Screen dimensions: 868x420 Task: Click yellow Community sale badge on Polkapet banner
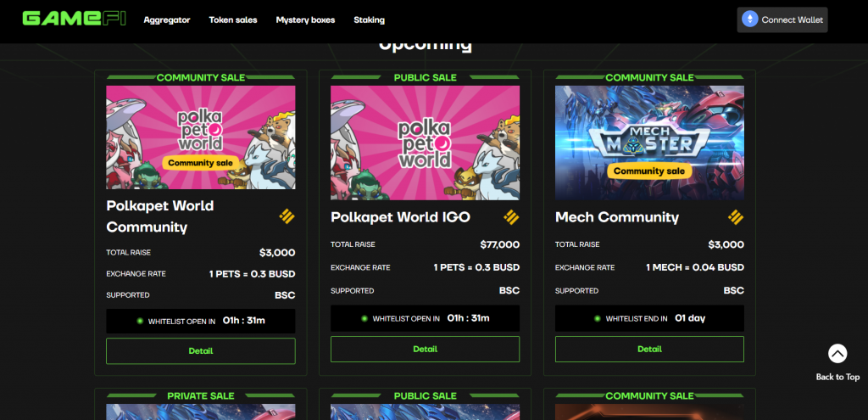click(201, 163)
